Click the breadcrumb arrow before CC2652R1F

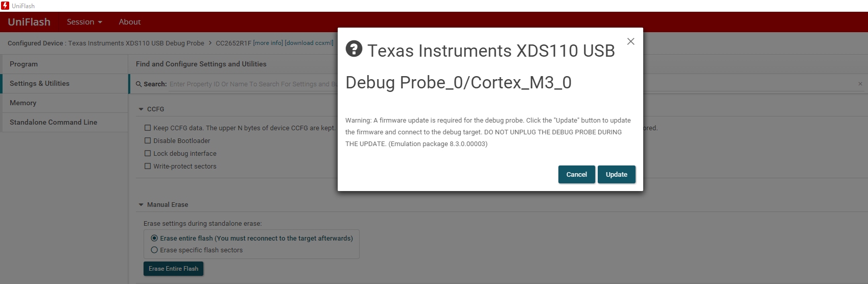point(210,43)
